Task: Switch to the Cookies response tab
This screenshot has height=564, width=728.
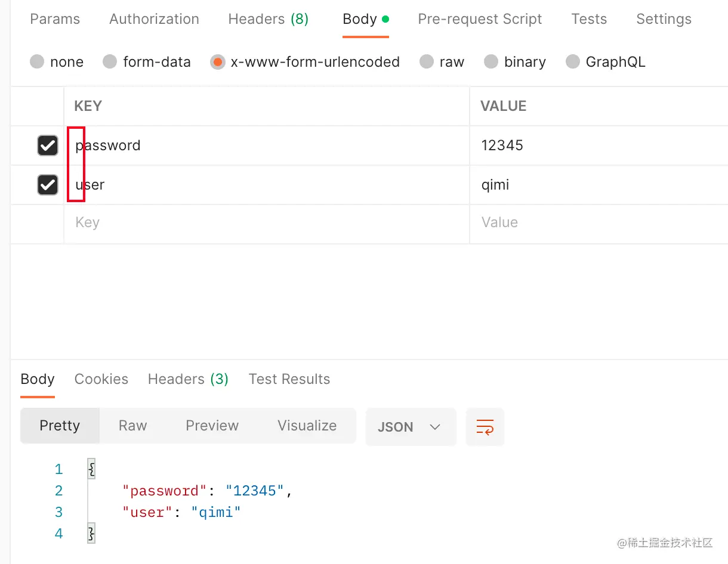Action: pos(101,379)
